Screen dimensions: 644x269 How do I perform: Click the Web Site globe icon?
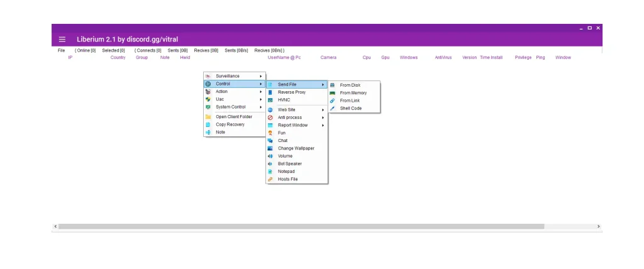pos(270,109)
